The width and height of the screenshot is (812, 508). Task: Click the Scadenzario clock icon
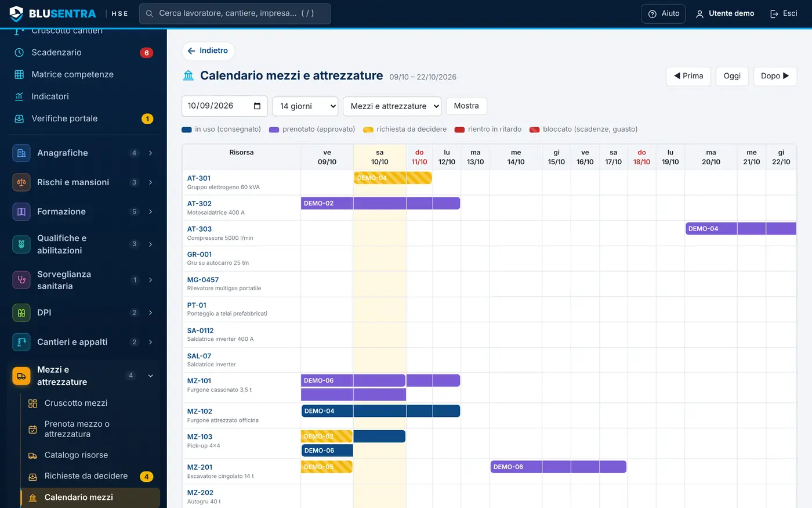19,52
